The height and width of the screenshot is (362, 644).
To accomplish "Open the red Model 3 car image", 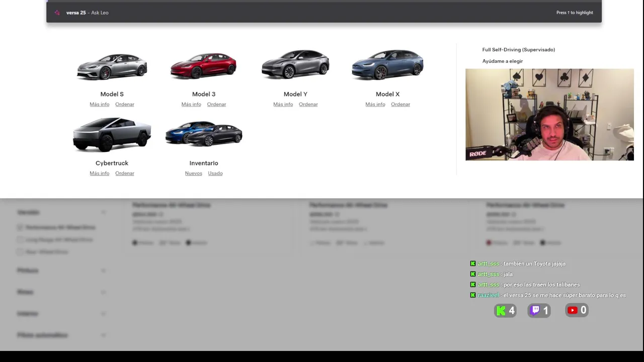I will coord(203,66).
